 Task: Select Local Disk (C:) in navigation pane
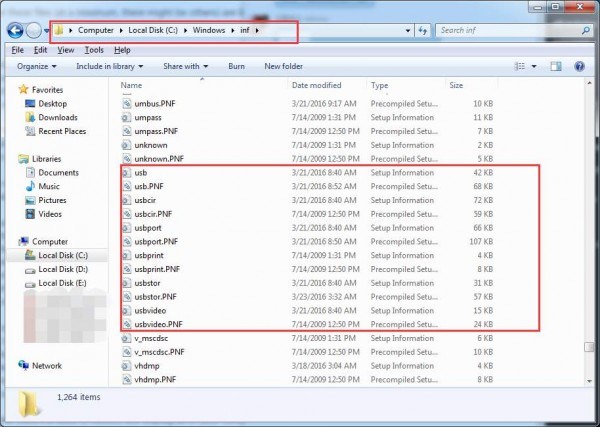[63, 255]
